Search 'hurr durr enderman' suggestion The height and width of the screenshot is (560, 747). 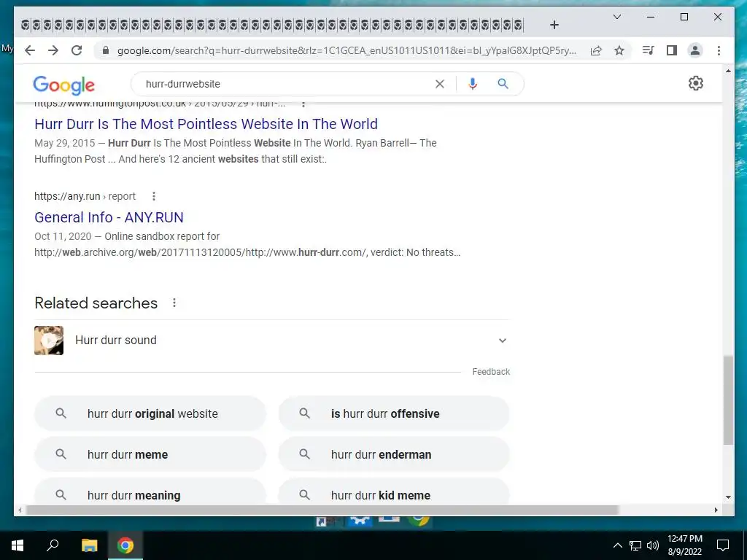pos(393,454)
